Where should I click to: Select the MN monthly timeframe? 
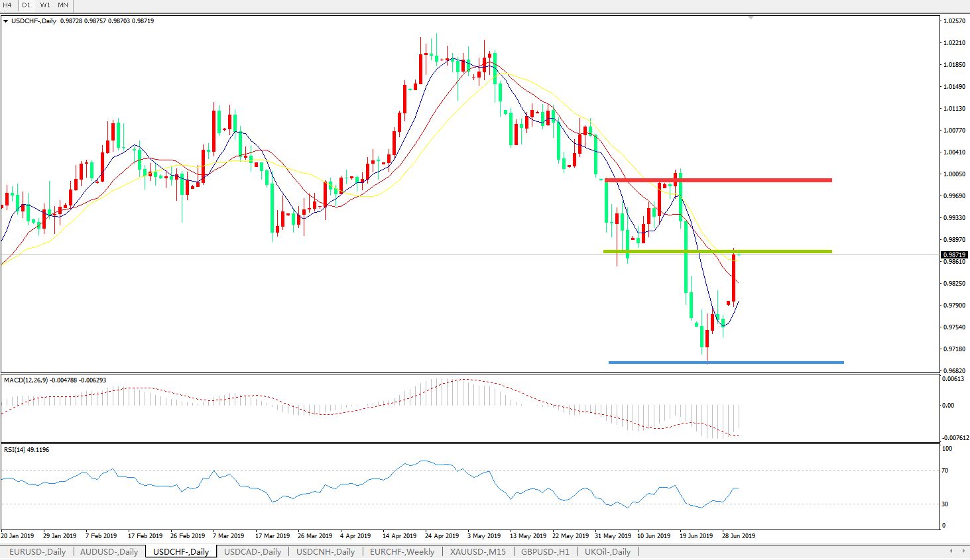point(63,5)
